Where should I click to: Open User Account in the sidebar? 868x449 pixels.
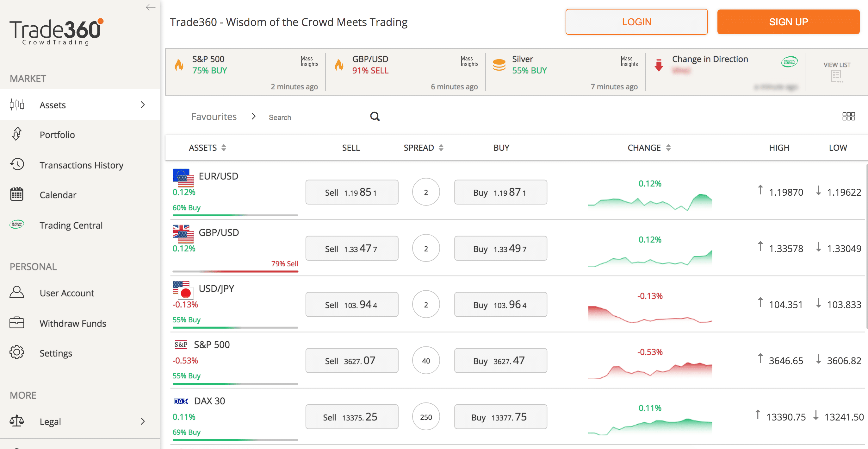coord(80,293)
